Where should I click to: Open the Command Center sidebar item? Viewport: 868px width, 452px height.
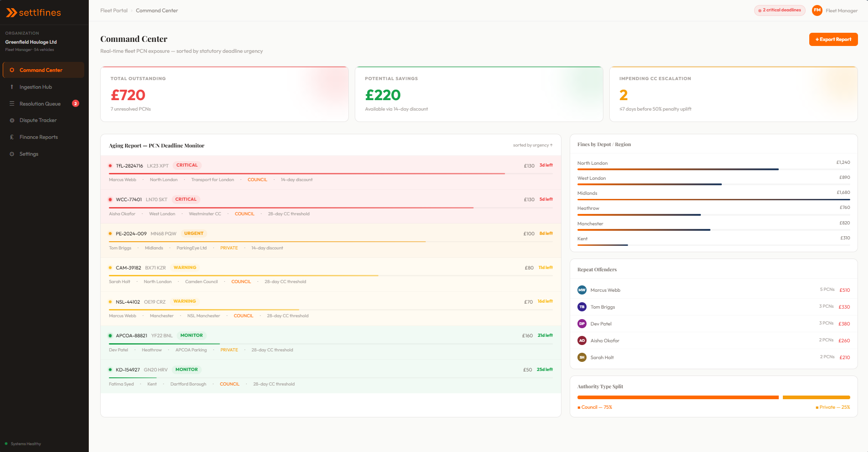[41, 70]
